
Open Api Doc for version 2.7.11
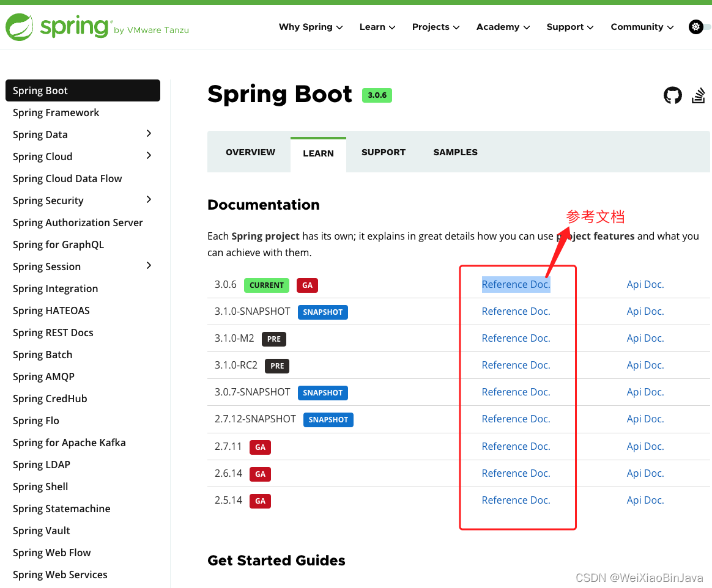click(645, 446)
